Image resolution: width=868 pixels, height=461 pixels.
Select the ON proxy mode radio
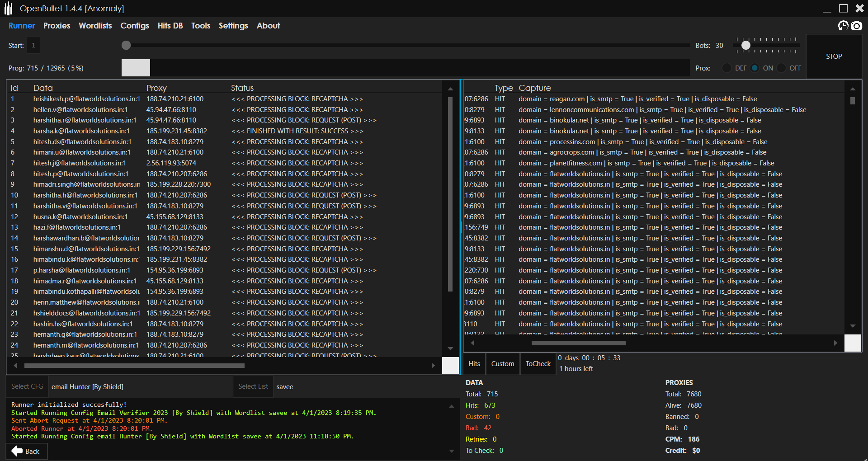click(x=755, y=68)
